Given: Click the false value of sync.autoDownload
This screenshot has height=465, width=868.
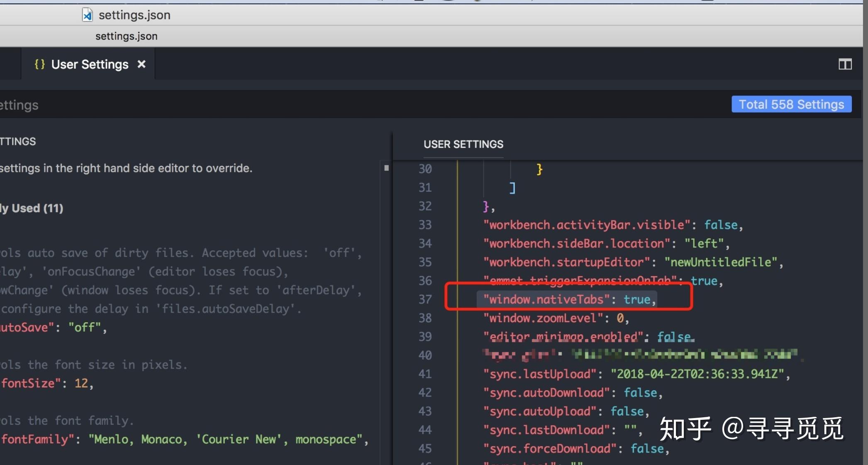Looking at the screenshot, I should click(x=640, y=393).
